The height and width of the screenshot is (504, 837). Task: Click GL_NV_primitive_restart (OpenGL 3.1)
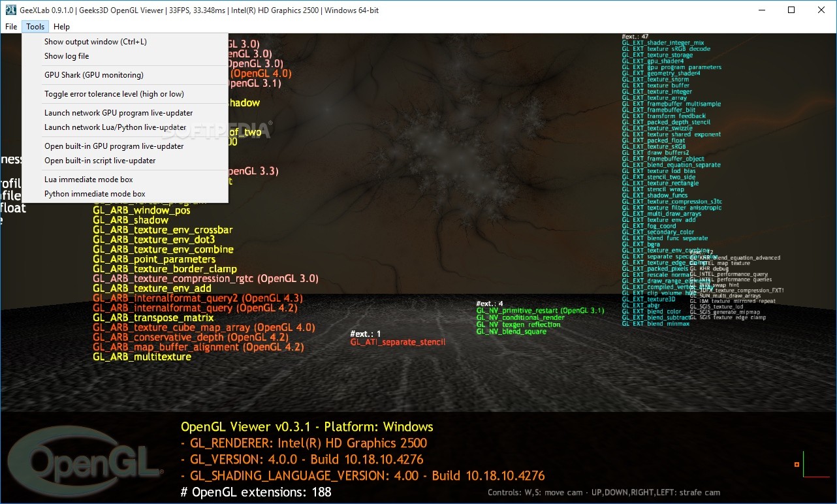point(541,311)
